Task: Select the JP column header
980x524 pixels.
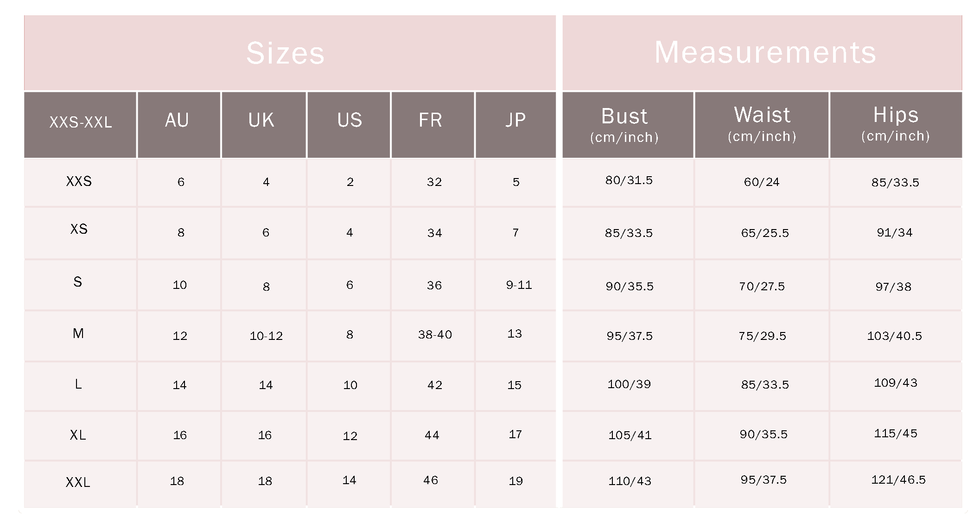Action: [x=515, y=125]
